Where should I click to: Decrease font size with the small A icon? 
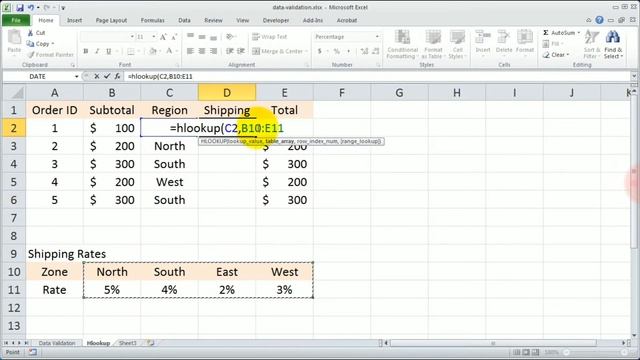pos(174,37)
